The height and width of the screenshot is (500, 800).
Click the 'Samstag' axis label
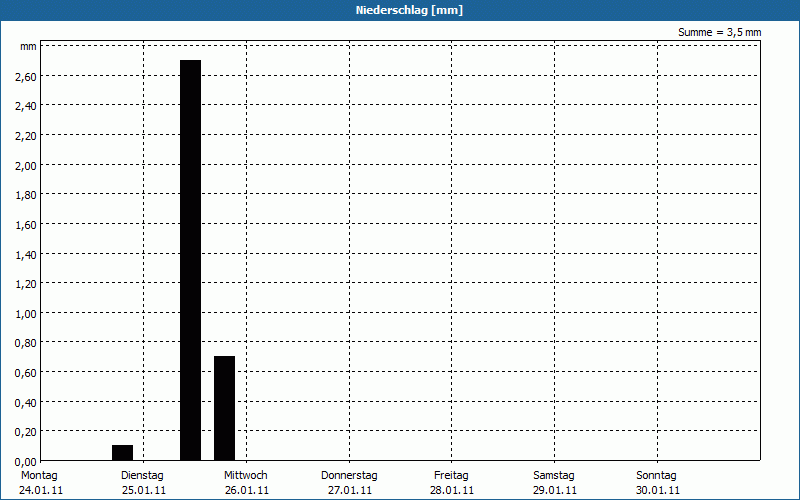pos(554,475)
